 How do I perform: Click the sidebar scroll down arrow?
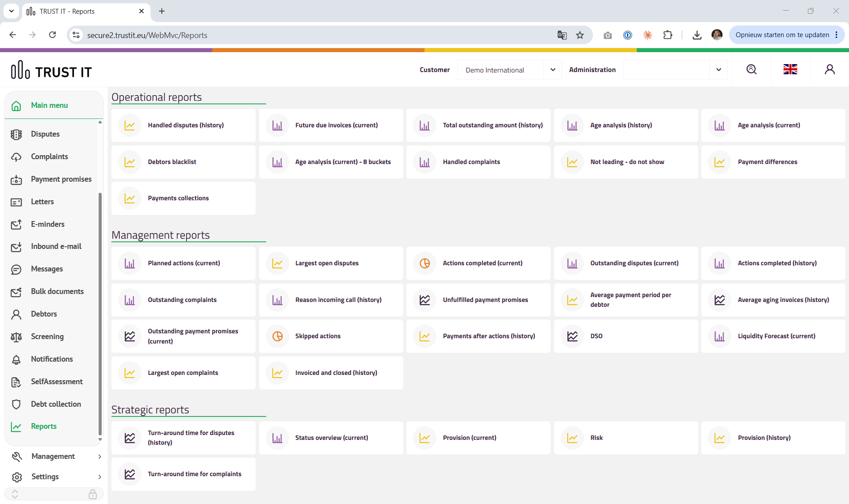100,439
